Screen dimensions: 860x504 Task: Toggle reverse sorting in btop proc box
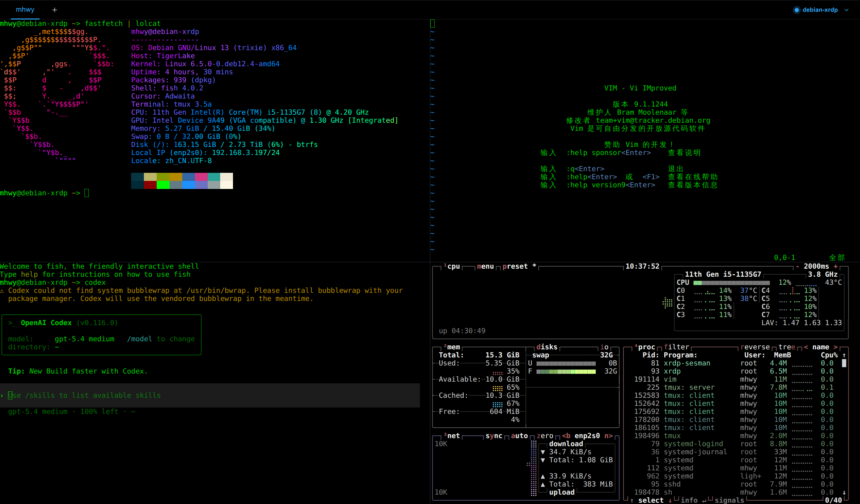pyautogui.click(x=755, y=347)
